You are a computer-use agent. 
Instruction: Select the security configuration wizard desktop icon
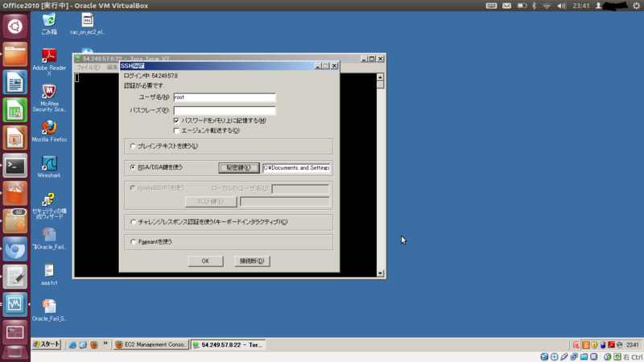(49, 206)
